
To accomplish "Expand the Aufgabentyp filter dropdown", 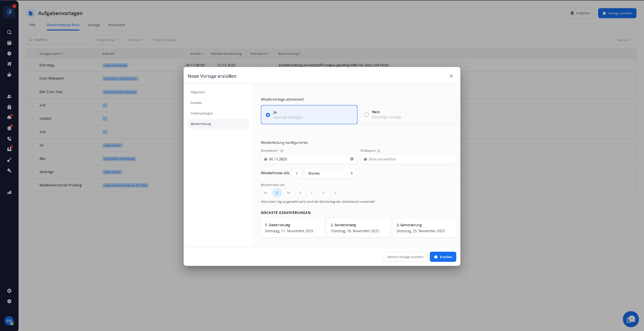I will tap(107, 40).
